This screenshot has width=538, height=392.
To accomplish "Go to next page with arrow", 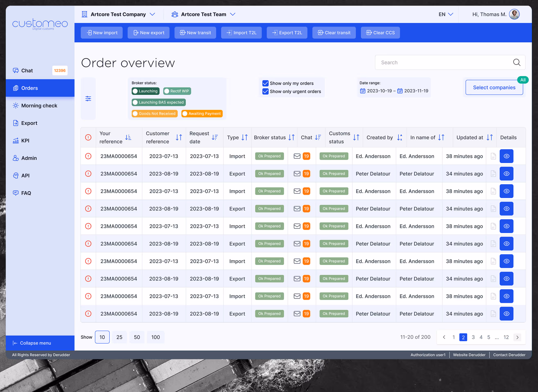I will tap(517, 337).
